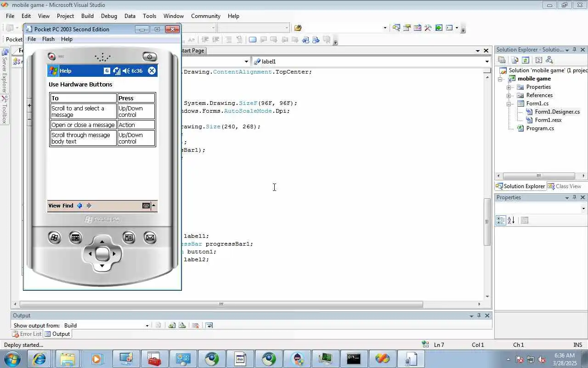Toggle Word Wrap in Output window toolbar
The height and width of the screenshot is (368, 588).
209,325
